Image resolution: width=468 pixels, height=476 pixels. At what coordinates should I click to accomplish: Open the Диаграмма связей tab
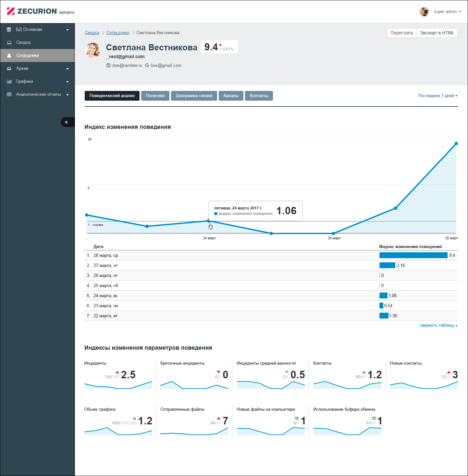click(x=194, y=96)
